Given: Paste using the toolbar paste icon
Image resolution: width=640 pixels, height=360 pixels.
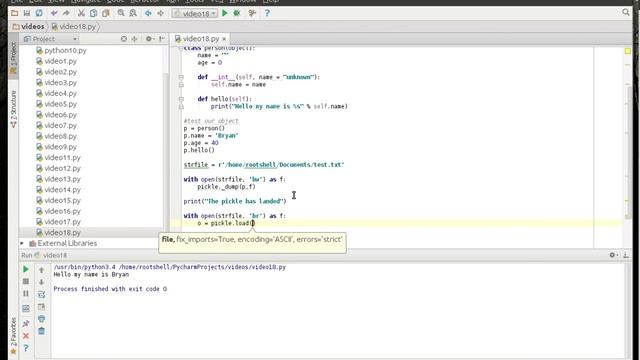Looking at the screenshot, I should point(106,13).
